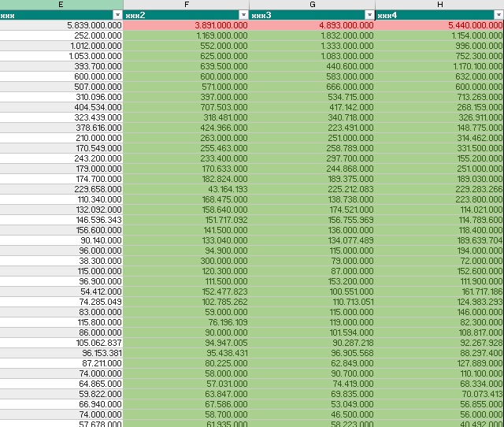This screenshot has height=427, width=504.
Task: Open filter dropdown for xxx4 column
Action: coord(498,15)
